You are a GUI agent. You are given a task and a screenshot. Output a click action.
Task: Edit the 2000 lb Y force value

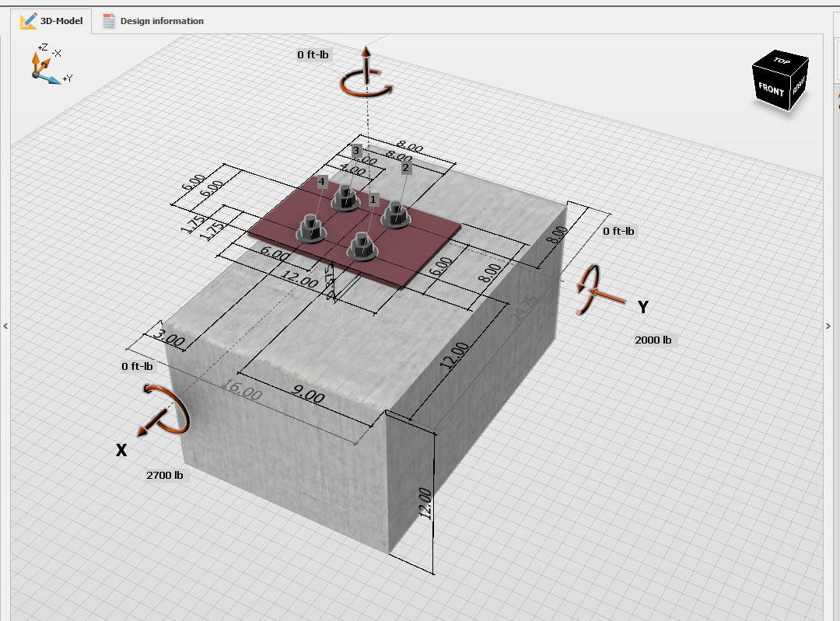tap(653, 340)
